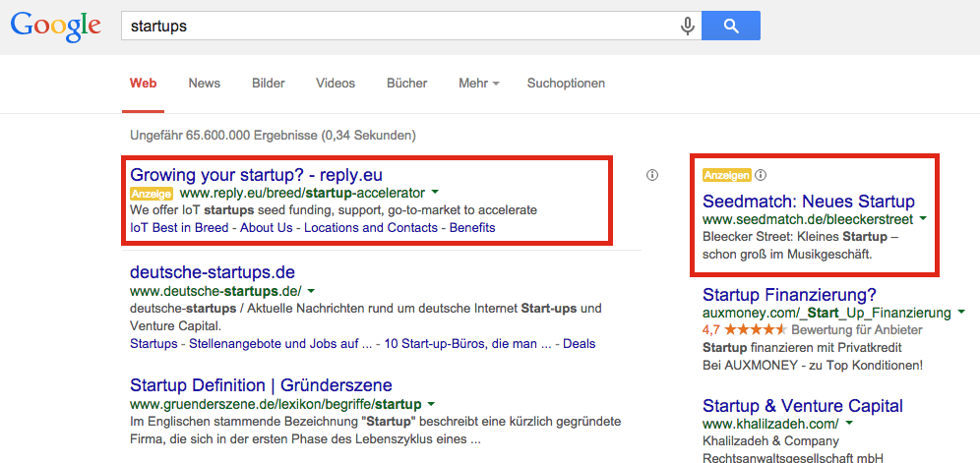This screenshot has height=463, width=980.
Task: Switch to the Bilder tab
Action: coord(269,84)
